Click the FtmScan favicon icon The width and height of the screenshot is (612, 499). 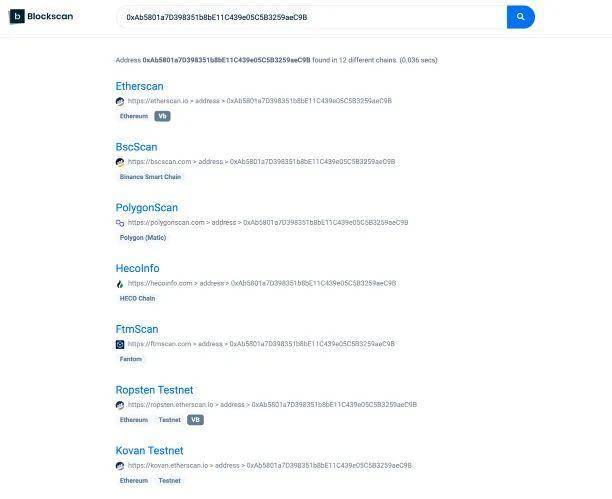(x=120, y=344)
